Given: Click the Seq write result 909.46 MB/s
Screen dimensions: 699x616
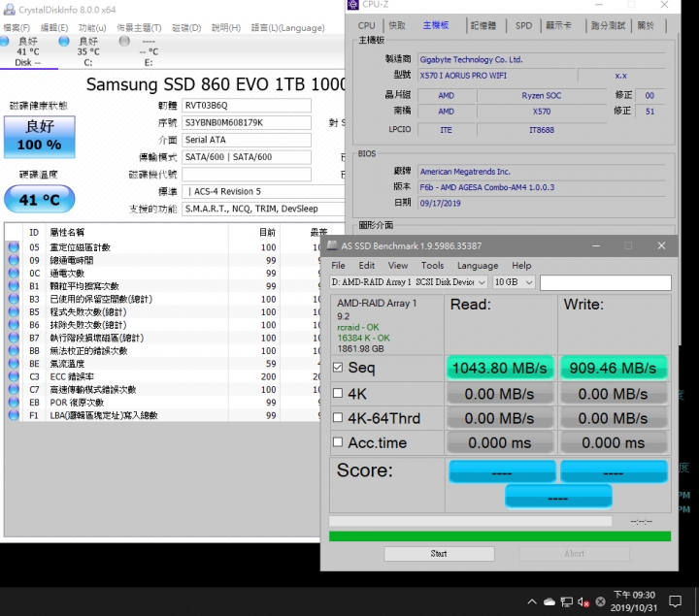Looking at the screenshot, I should pyautogui.click(x=614, y=368).
